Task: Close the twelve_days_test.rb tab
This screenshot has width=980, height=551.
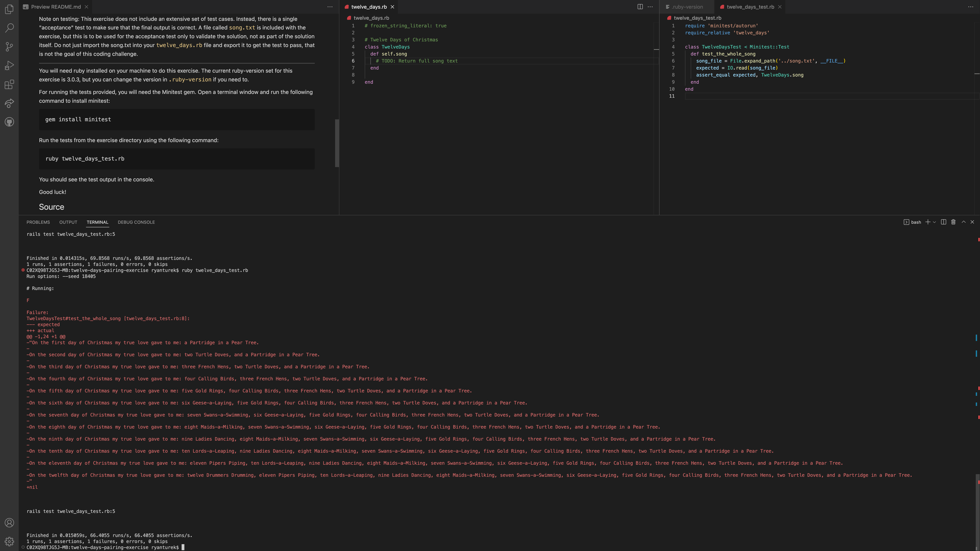Action: pos(779,7)
